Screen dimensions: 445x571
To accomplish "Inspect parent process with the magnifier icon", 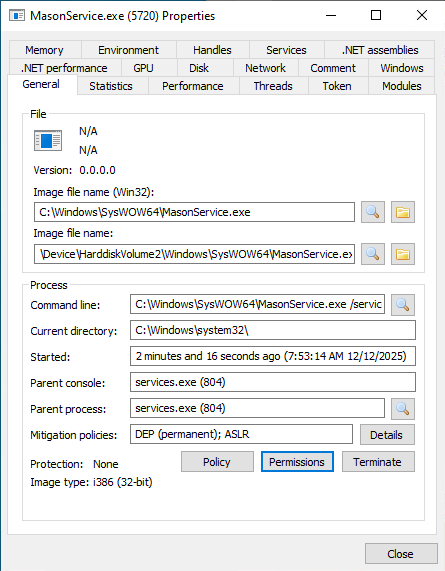I will (x=403, y=409).
